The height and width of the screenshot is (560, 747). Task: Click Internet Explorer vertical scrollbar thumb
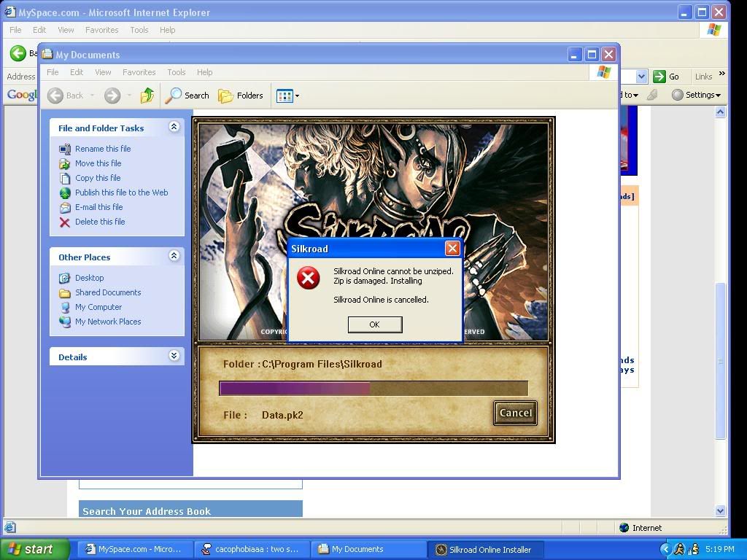[x=720, y=361]
